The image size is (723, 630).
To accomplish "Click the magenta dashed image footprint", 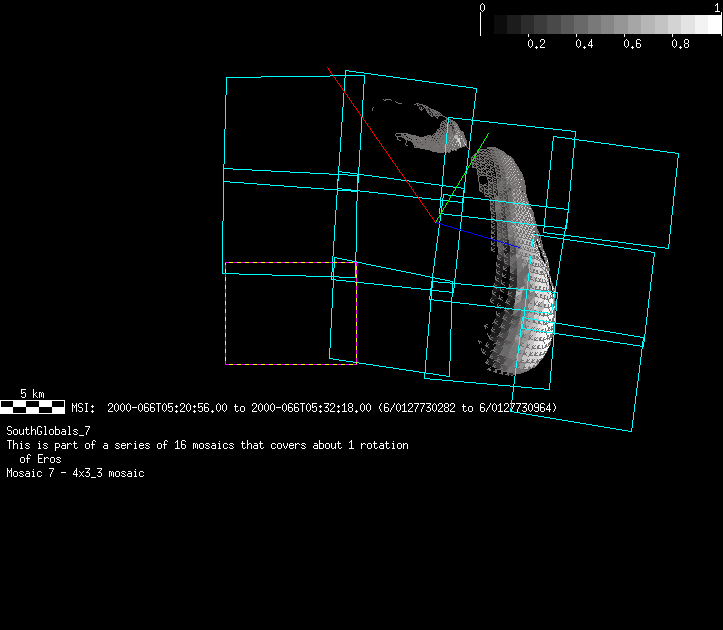I will point(290,313).
